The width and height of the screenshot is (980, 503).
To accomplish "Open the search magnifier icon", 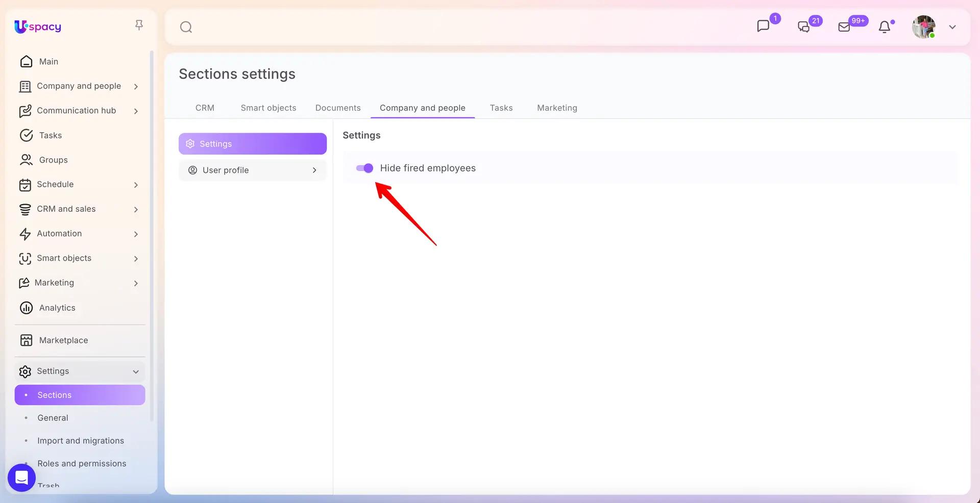I will [x=186, y=27].
